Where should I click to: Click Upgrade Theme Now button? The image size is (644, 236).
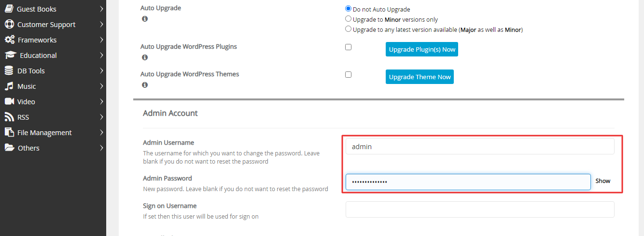click(420, 77)
